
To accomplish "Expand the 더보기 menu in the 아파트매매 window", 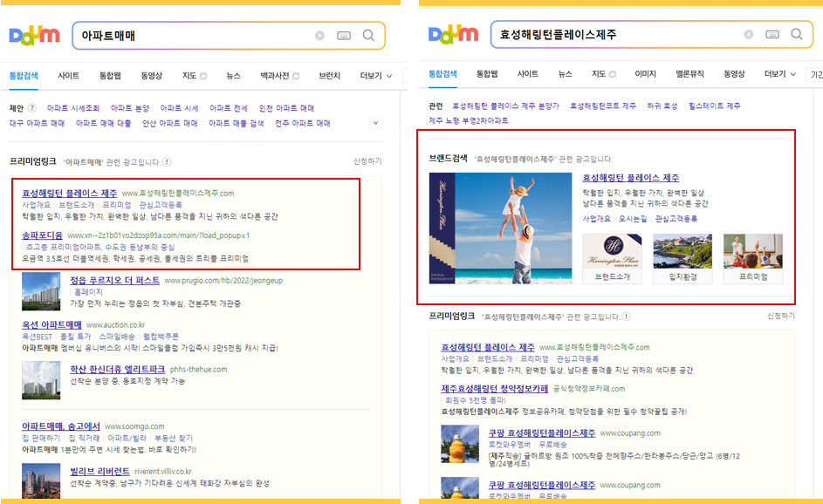I will point(376,76).
